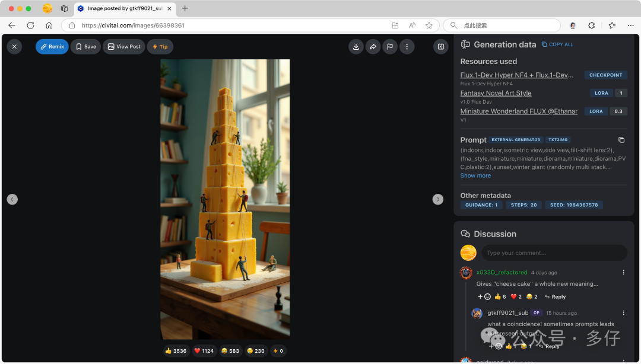Screen dimensions: 641x364
Task: Click the blue Remix button
Action: (52, 47)
